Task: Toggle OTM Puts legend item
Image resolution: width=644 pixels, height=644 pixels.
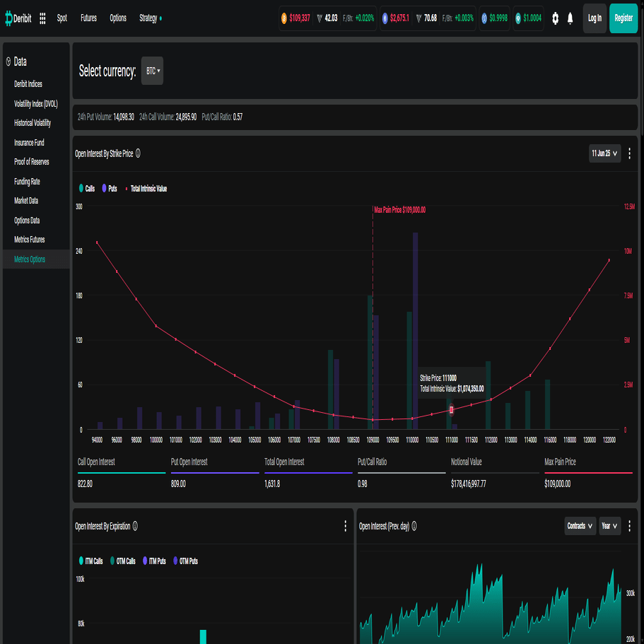Action: click(186, 561)
